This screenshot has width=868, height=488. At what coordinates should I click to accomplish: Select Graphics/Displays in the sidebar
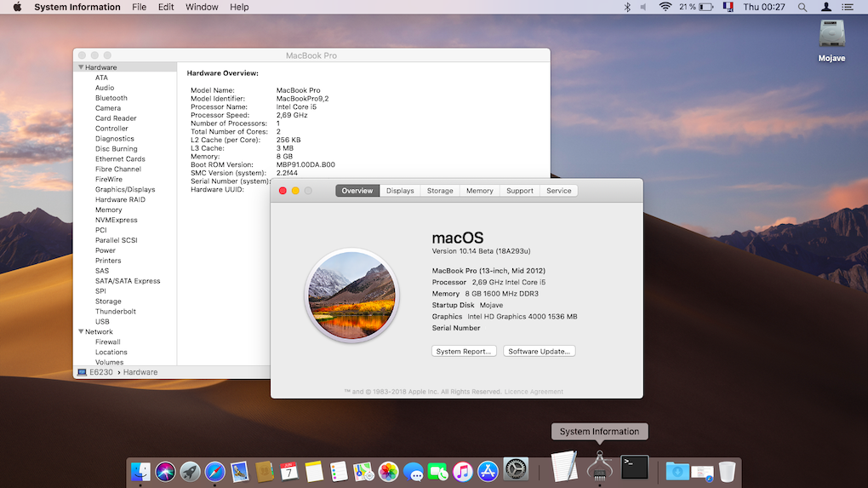pyautogui.click(x=125, y=189)
